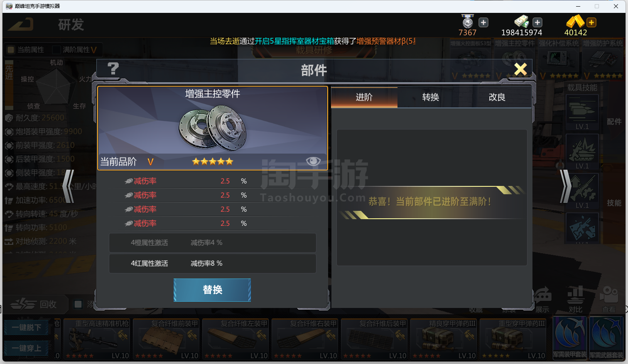Click the 一键脱下 button
Screen dimensions: 628x364
pos(27,327)
